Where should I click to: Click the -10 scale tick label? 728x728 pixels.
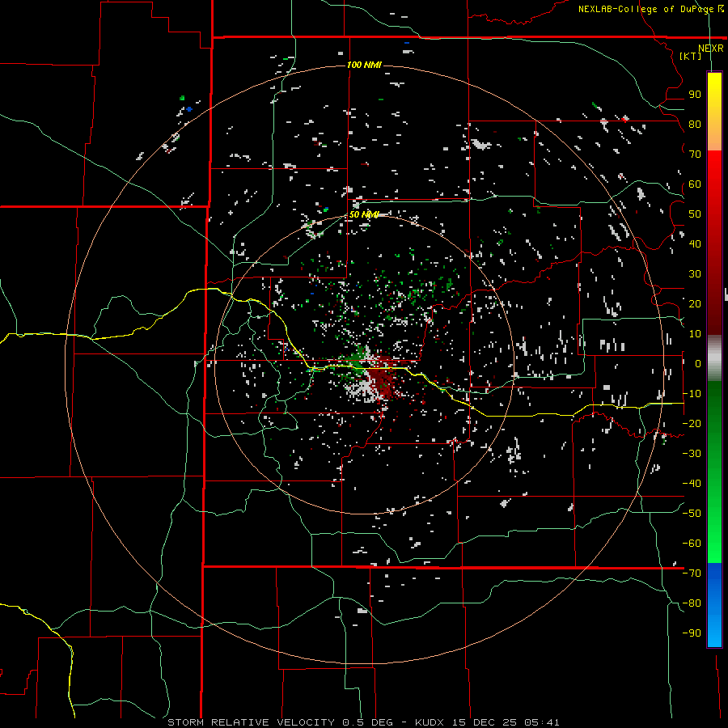(x=692, y=394)
